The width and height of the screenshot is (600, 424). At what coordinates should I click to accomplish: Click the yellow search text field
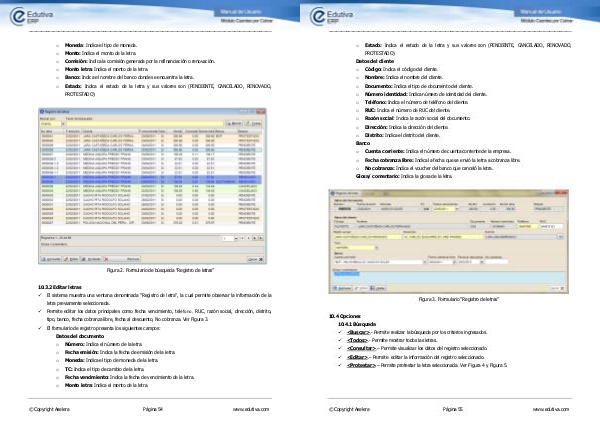(140, 124)
